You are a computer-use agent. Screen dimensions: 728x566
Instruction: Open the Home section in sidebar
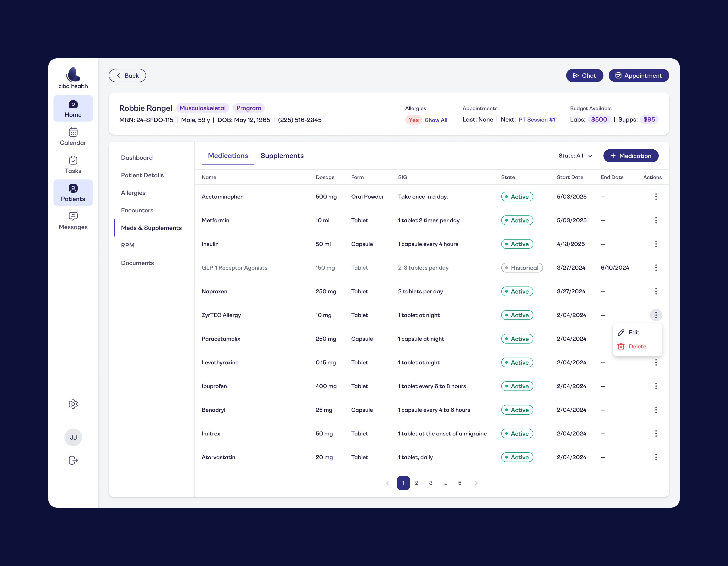(x=73, y=108)
